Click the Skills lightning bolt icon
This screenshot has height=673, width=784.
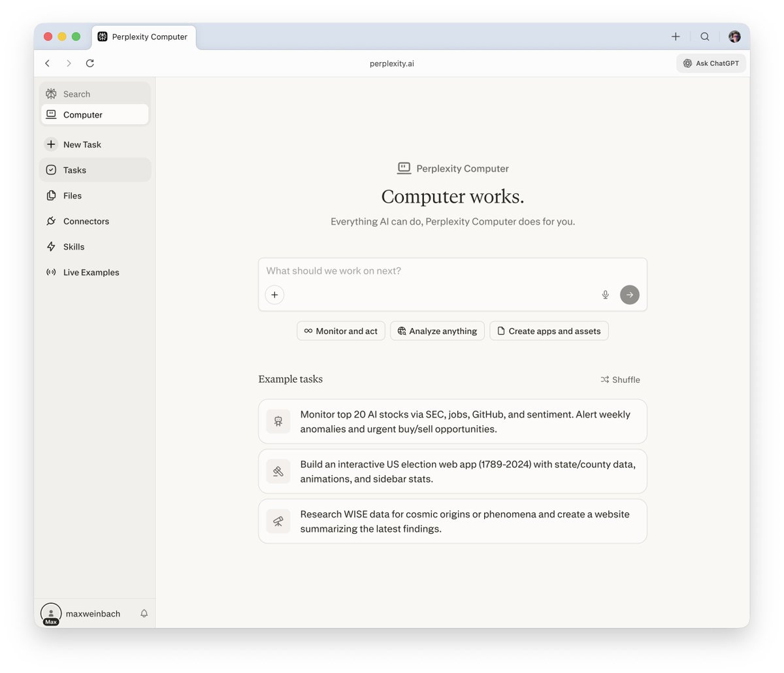pyautogui.click(x=51, y=246)
